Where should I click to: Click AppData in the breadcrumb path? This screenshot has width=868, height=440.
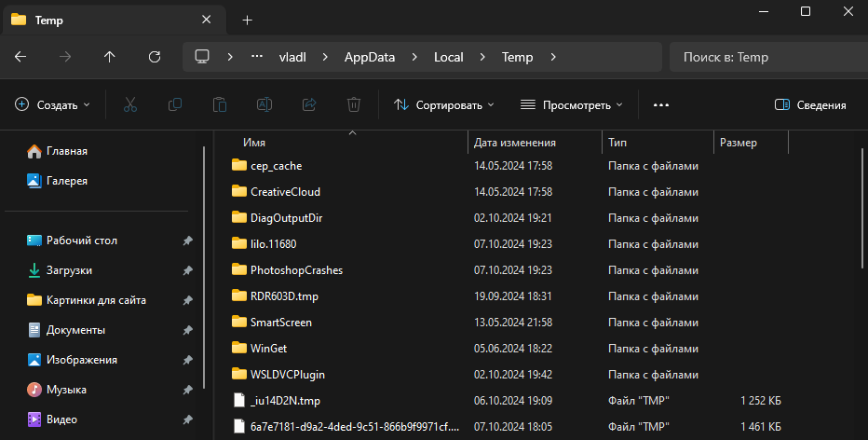tap(370, 57)
